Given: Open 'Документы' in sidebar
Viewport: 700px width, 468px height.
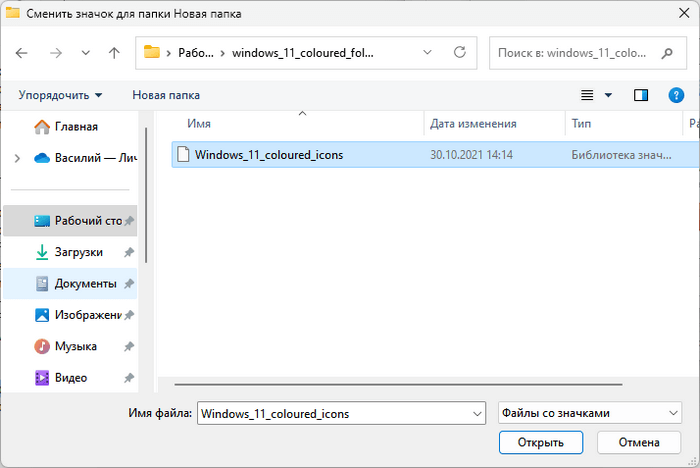Looking at the screenshot, I should pyautogui.click(x=70, y=284).
